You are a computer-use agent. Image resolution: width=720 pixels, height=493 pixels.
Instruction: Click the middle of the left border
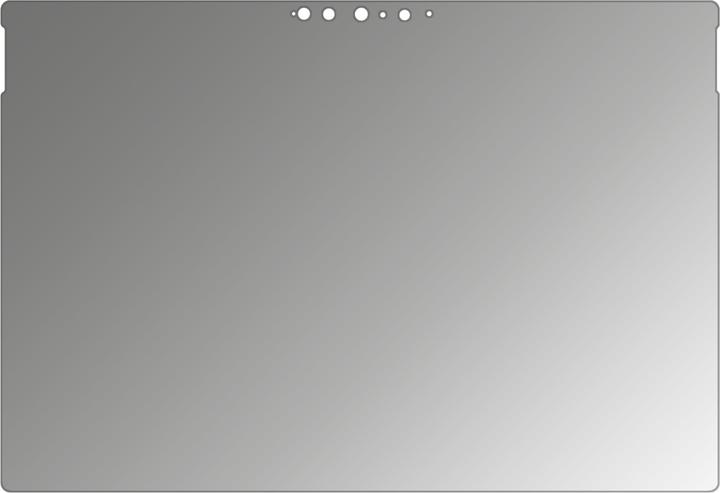pyautogui.click(x=2, y=290)
